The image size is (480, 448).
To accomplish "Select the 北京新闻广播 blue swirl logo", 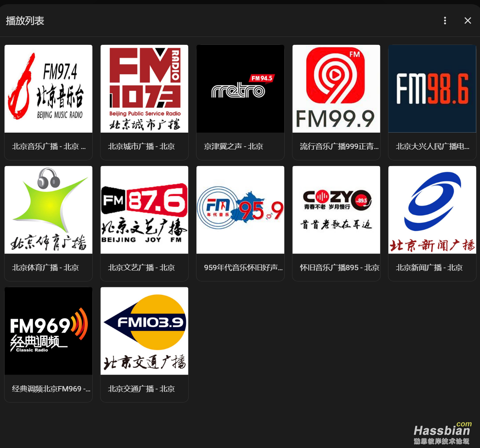I will coord(432,210).
